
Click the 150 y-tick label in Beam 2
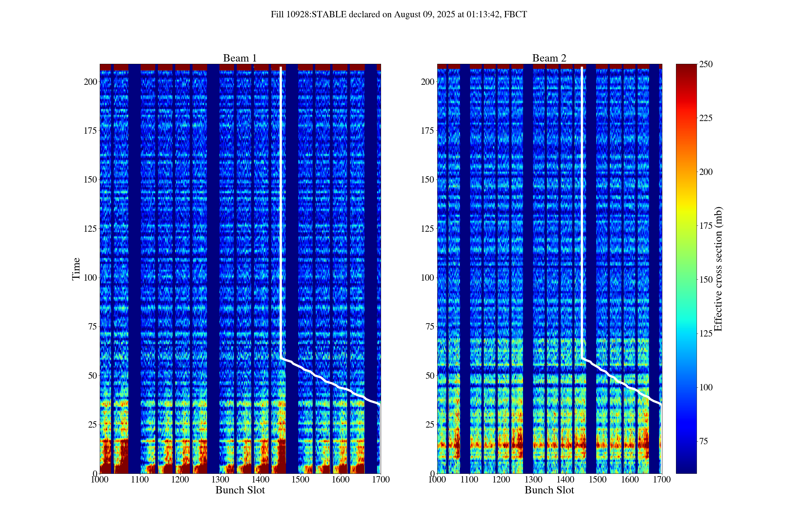click(x=427, y=180)
